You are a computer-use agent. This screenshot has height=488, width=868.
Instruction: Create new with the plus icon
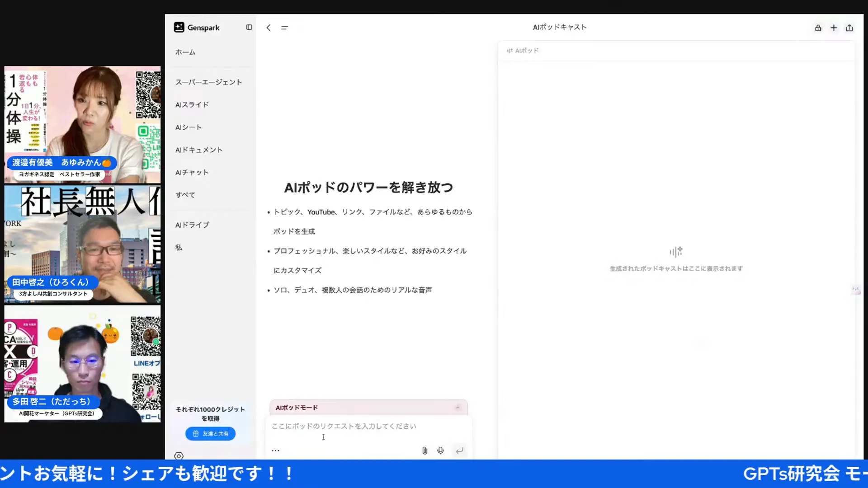(834, 28)
